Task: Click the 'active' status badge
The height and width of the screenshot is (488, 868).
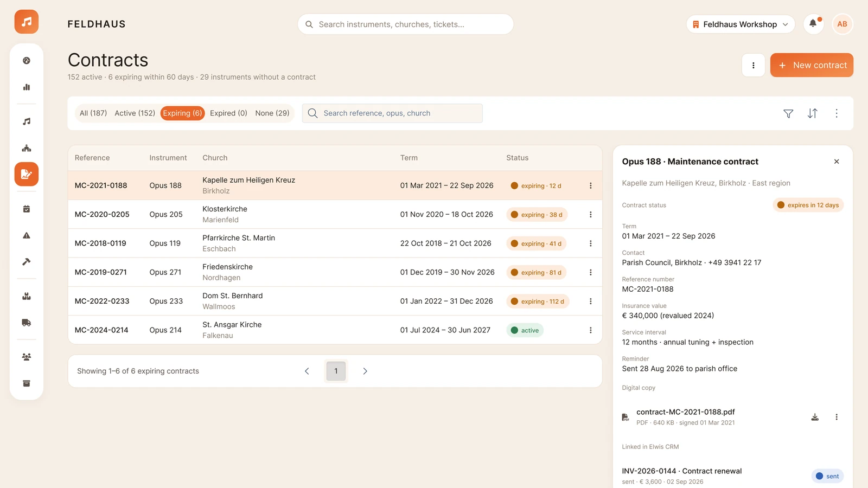Action: point(525,330)
